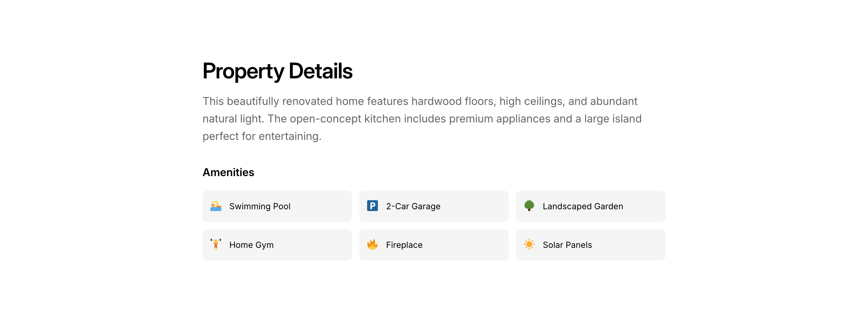Select the Fireplace amenity label
868x319 pixels.
404,245
